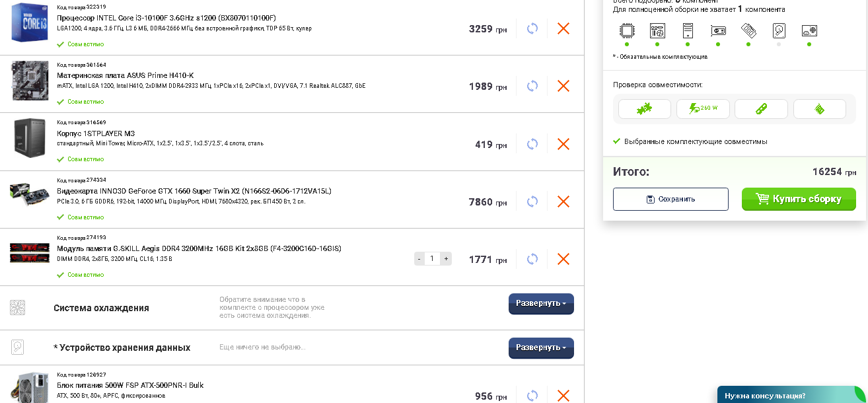Image resolution: width=868 pixels, height=403 pixels.
Task: Replace the Intel Core i3-10100F processor
Action: [x=532, y=28]
